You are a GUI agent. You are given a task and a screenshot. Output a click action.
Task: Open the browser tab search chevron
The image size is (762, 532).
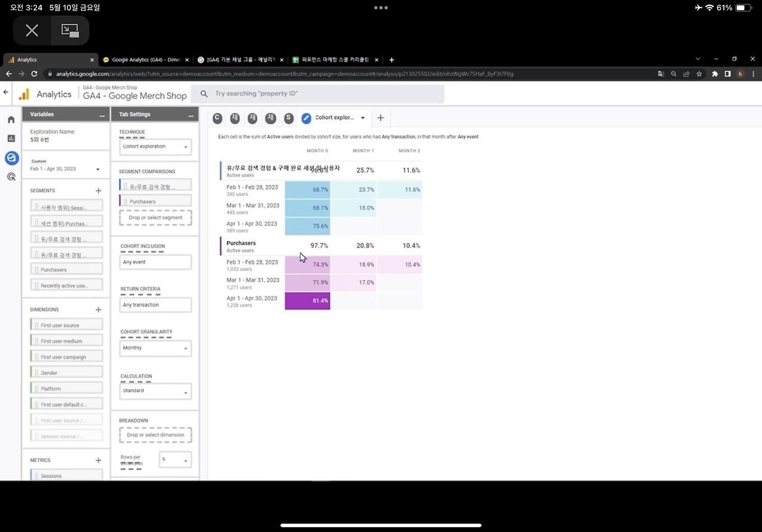click(698, 59)
